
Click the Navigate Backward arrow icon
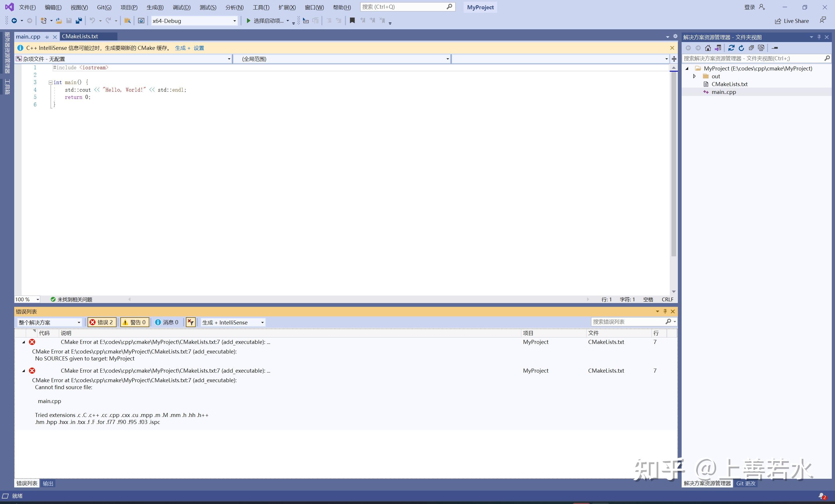[14, 20]
